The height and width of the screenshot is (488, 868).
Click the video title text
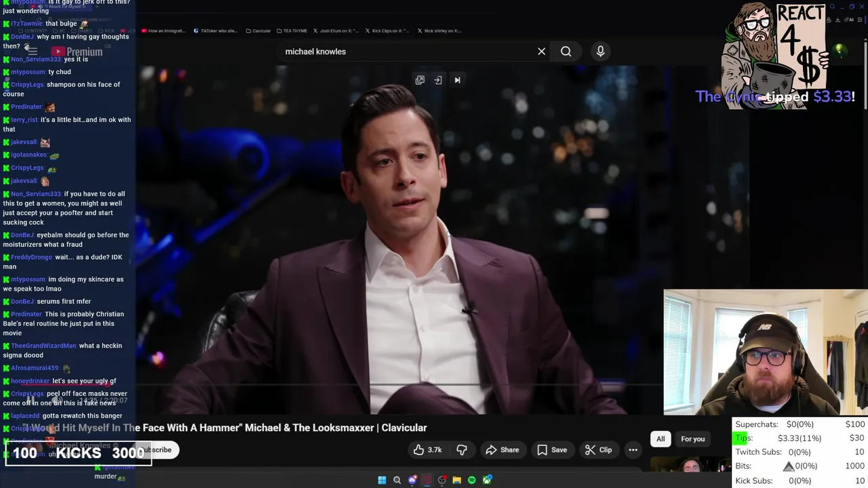click(224, 428)
